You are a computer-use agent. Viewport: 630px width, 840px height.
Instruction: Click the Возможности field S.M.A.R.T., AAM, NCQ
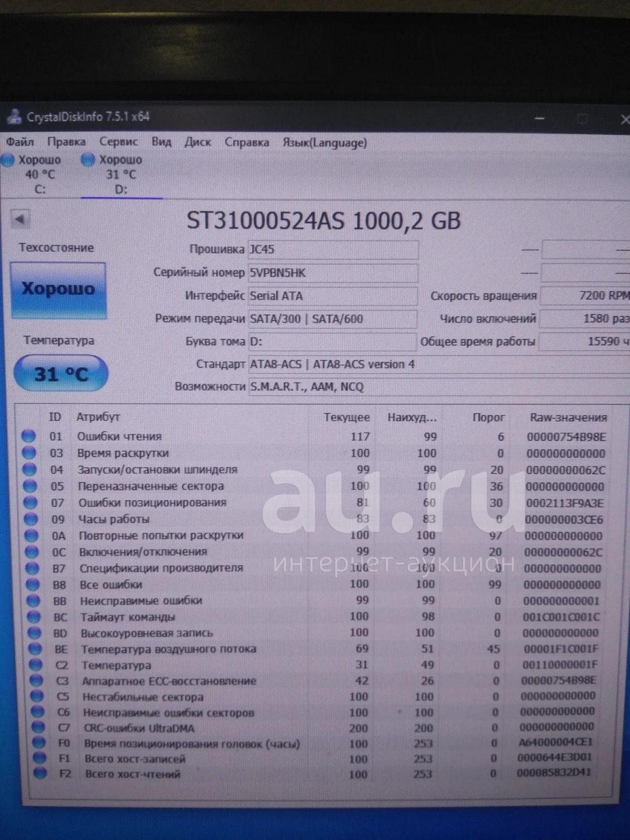[439, 387]
